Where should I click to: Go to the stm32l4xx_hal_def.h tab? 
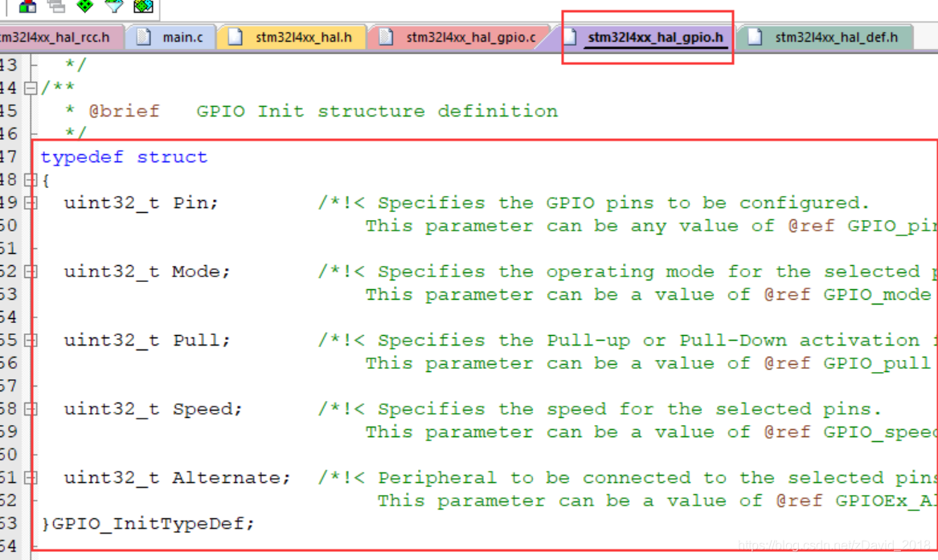825,38
